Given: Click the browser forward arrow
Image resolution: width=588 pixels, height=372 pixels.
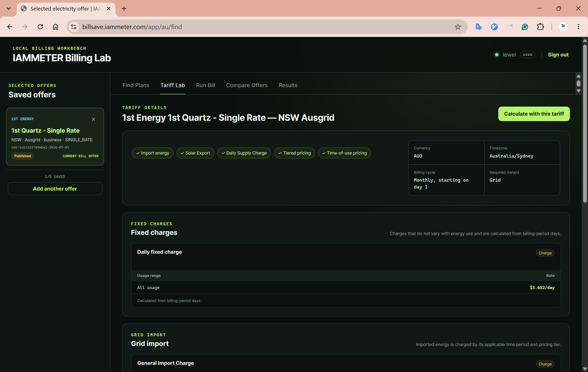Looking at the screenshot, I should click(25, 27).
